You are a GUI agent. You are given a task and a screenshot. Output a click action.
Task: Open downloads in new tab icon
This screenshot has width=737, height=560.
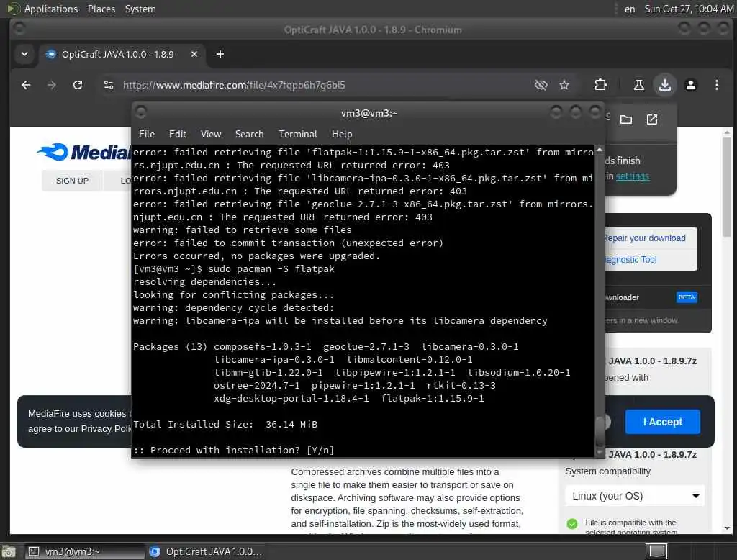(x=652, y=119)
